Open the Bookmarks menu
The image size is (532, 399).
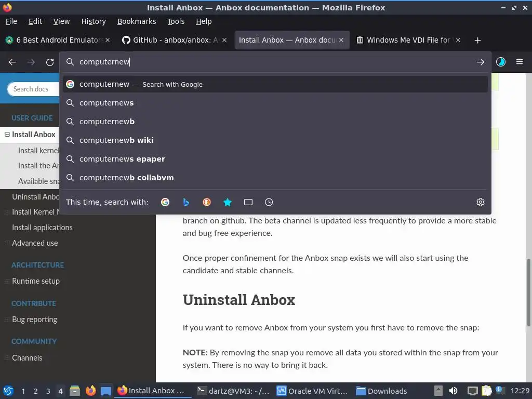pos(137,21)
